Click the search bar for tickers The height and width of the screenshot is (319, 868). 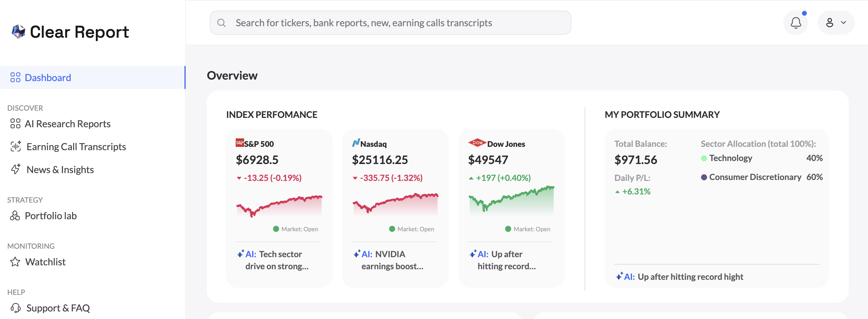(x=390, y=22)
